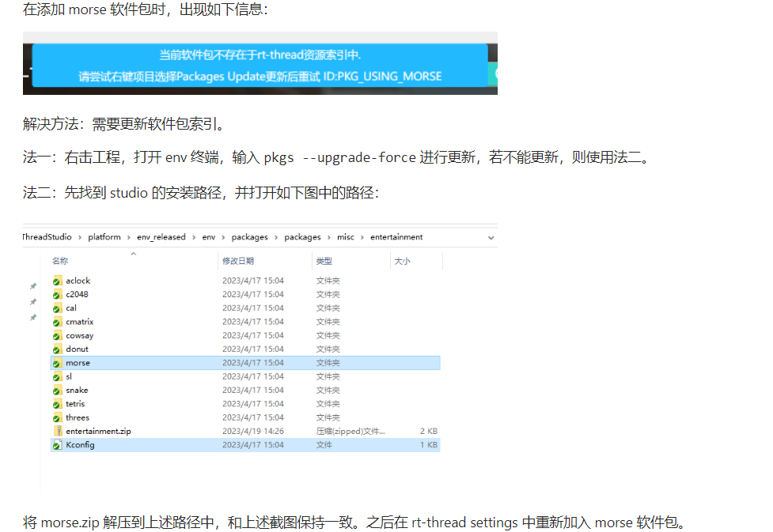Click the aclock folder icon
This screenshot has width=773, height=532.
(58, 281)
